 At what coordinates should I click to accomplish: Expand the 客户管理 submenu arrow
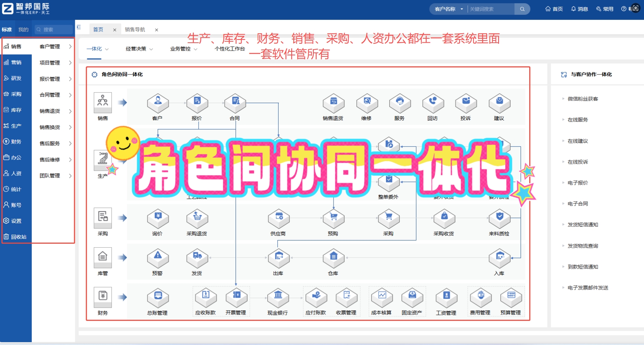70,47
